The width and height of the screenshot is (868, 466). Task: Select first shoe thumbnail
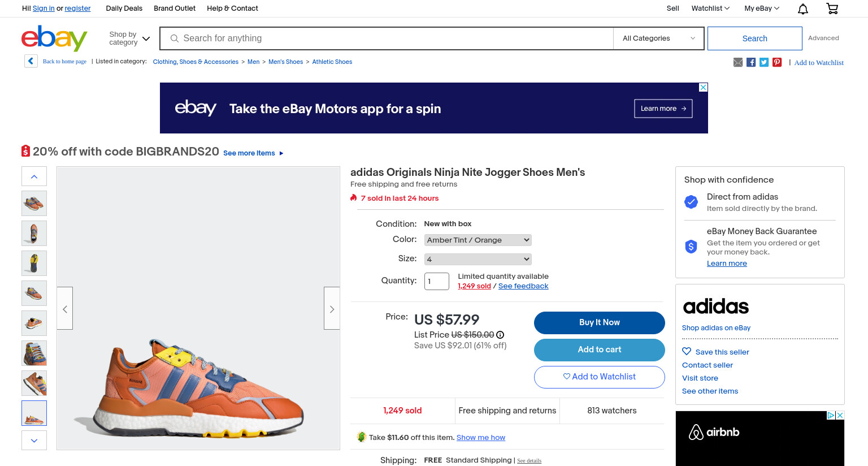(34, 203)
